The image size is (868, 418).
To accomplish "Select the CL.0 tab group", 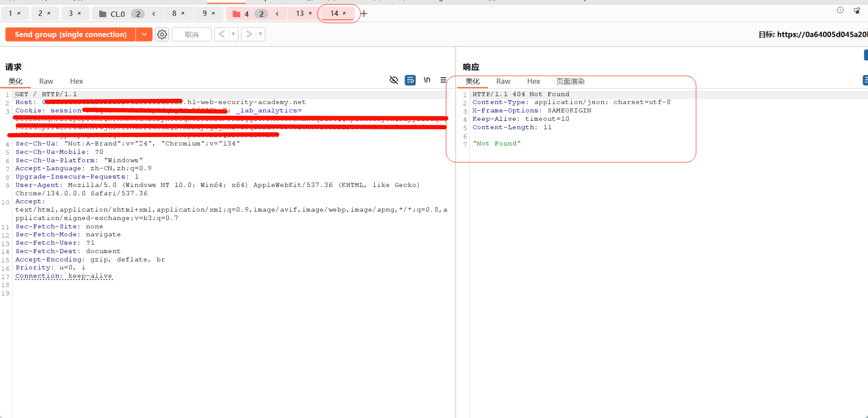I will [x=117, y=14].
